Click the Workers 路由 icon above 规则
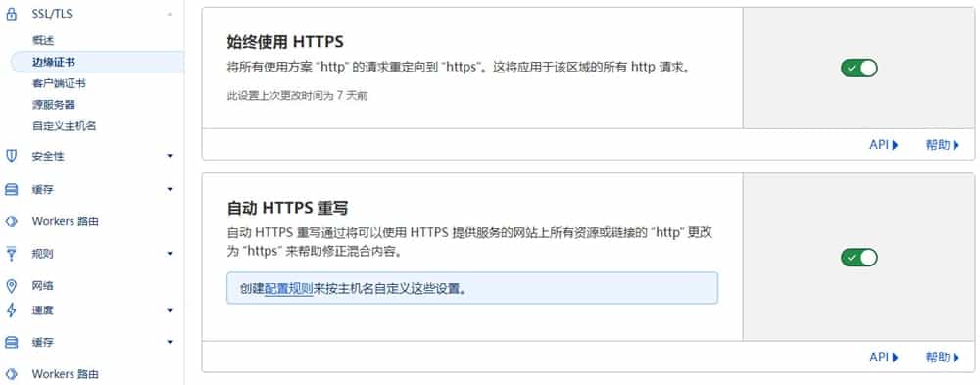The height and width of the screenshot is (385, 980). click(11, 221)
